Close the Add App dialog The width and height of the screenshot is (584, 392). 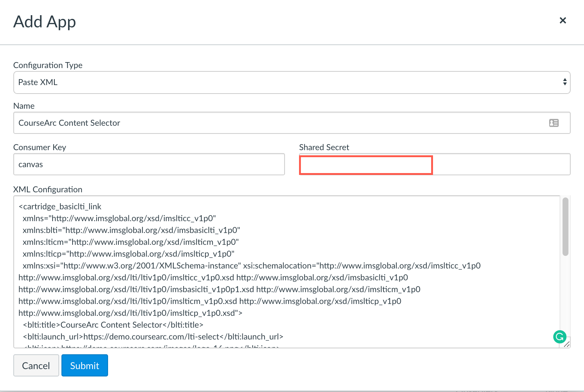563,20
